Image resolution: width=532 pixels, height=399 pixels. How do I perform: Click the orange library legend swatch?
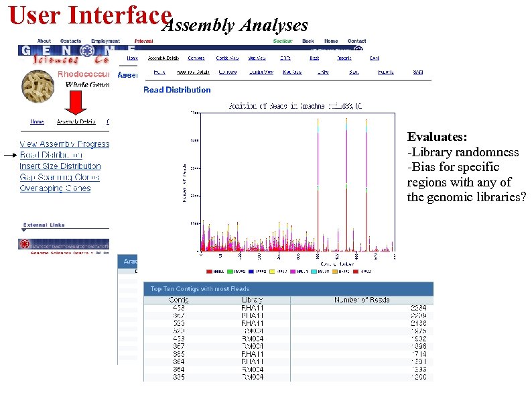[x=335, y=272]
